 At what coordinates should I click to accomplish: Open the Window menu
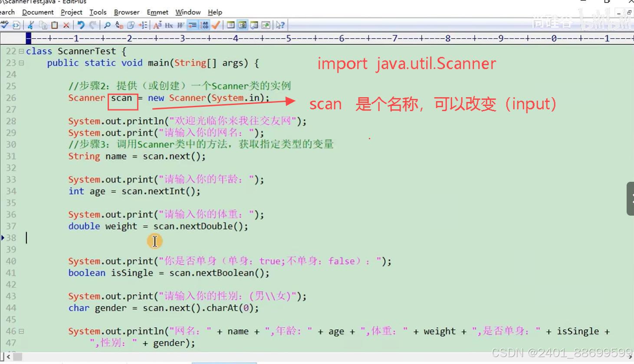click(x=188, y=12)
